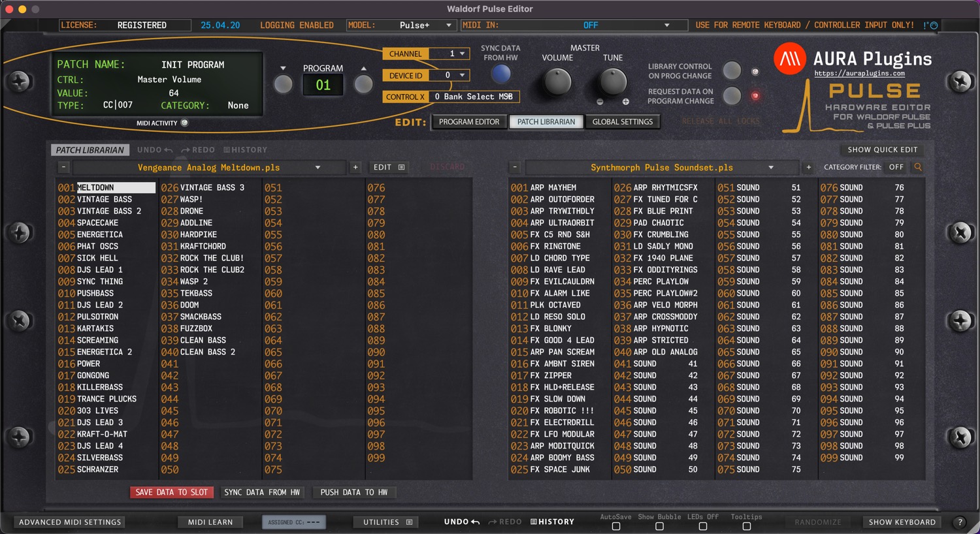
Task: Click the plus button right of Vengeance library
Action: [355, 168]
